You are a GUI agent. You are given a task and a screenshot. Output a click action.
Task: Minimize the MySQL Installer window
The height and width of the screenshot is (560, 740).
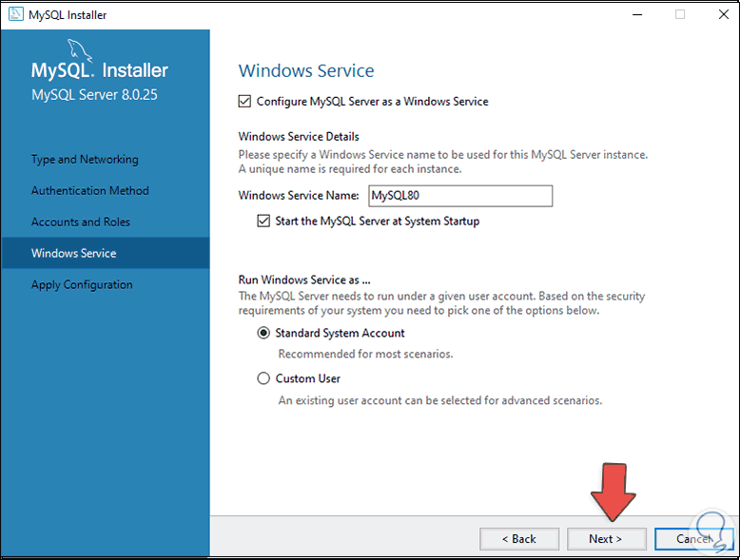click(637, 14)
